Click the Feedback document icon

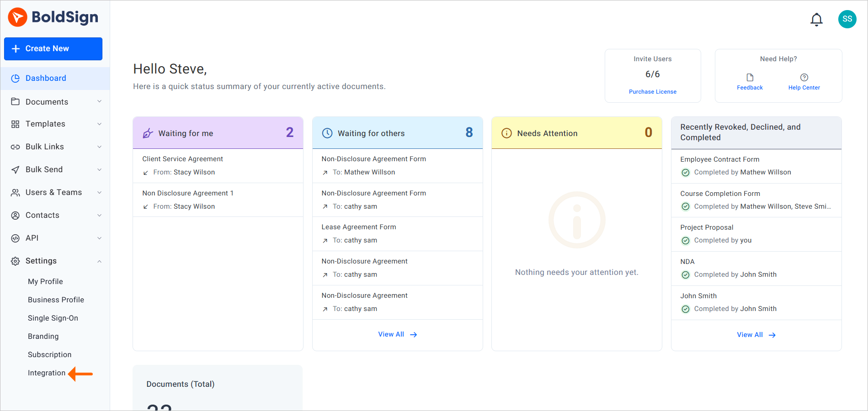tap(750, 77)
